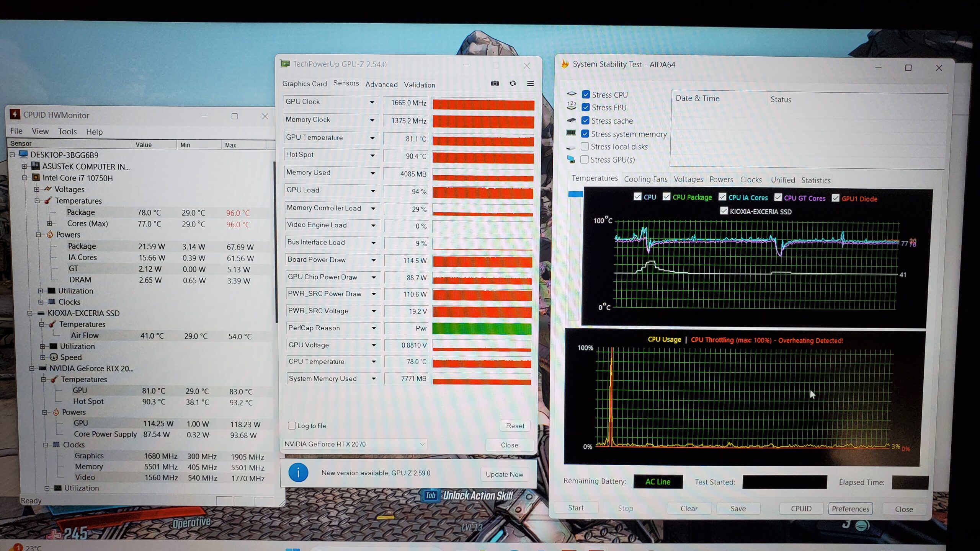
Task: Uncheck the Stress FPU checkbox
Action: point(585,108)
